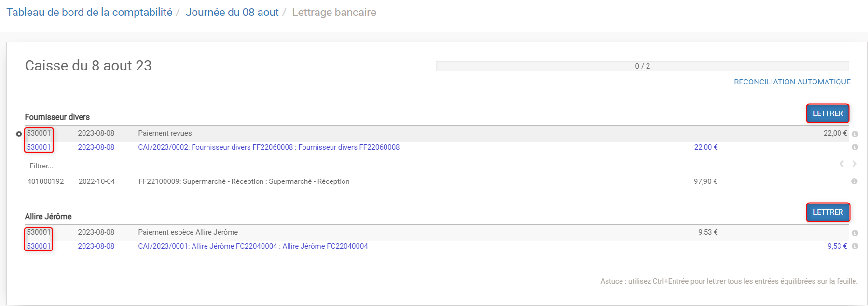Image resolution: width=868 pixels, height=306 pixels.
Task: Click the 0 / 2 progress bar
Action: pyautogui.click(x=642, y=66)
